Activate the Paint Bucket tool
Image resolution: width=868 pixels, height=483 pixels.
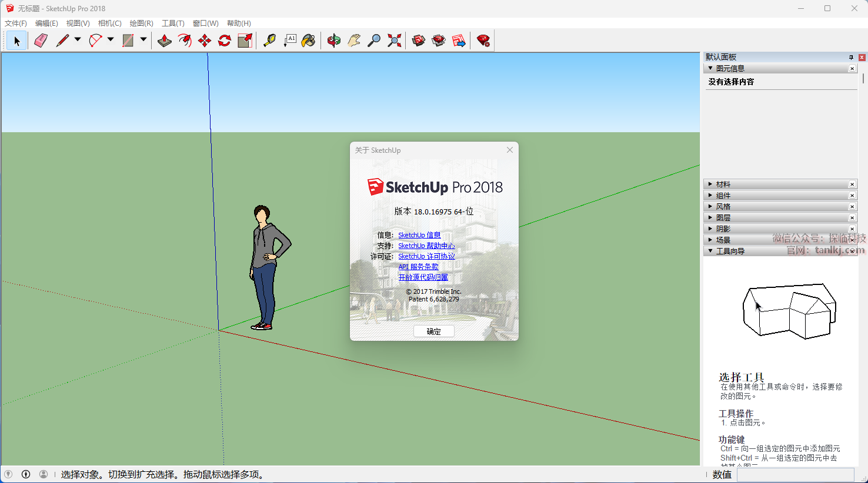[309, 41]
